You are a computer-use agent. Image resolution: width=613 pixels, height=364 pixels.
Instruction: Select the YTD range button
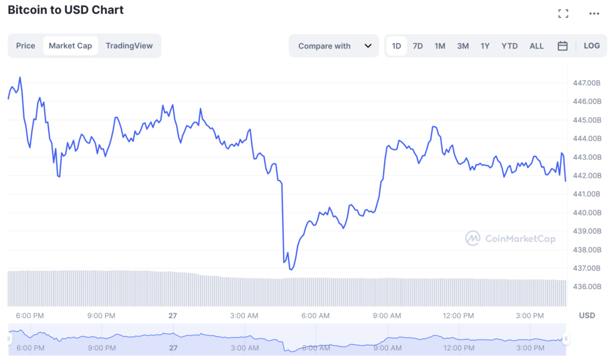pyautogui.click(x=509, y=46)
